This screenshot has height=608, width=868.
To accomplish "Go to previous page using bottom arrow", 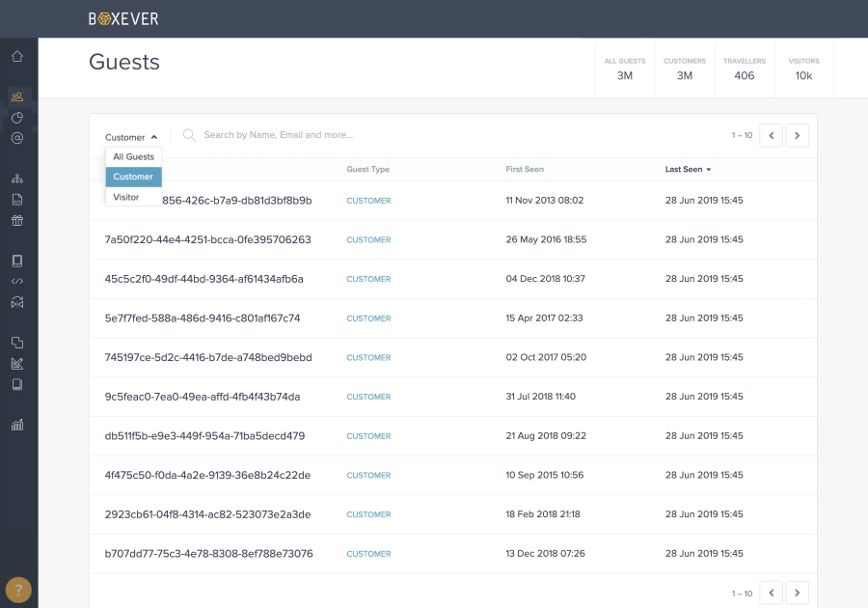I will [x=772, y=594].
